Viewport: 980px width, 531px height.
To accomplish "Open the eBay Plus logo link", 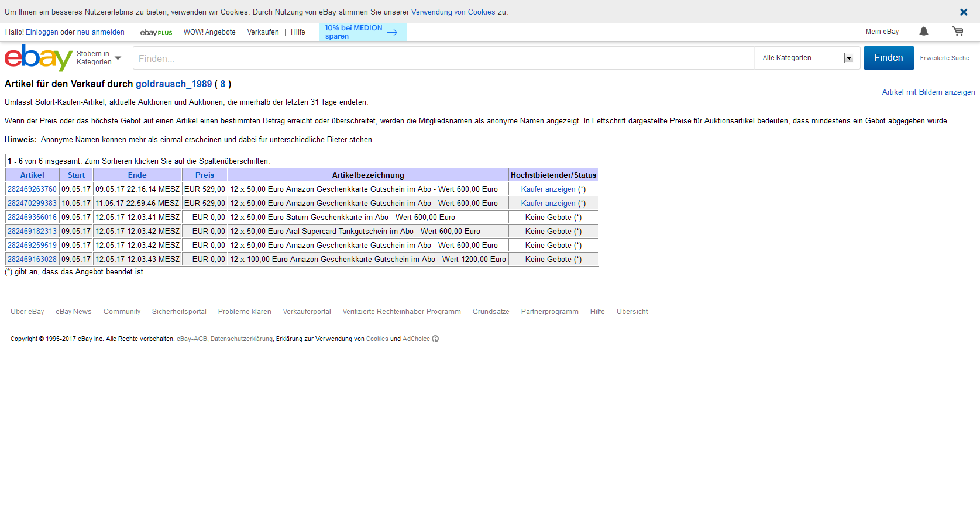I will [x=156, y=33].
